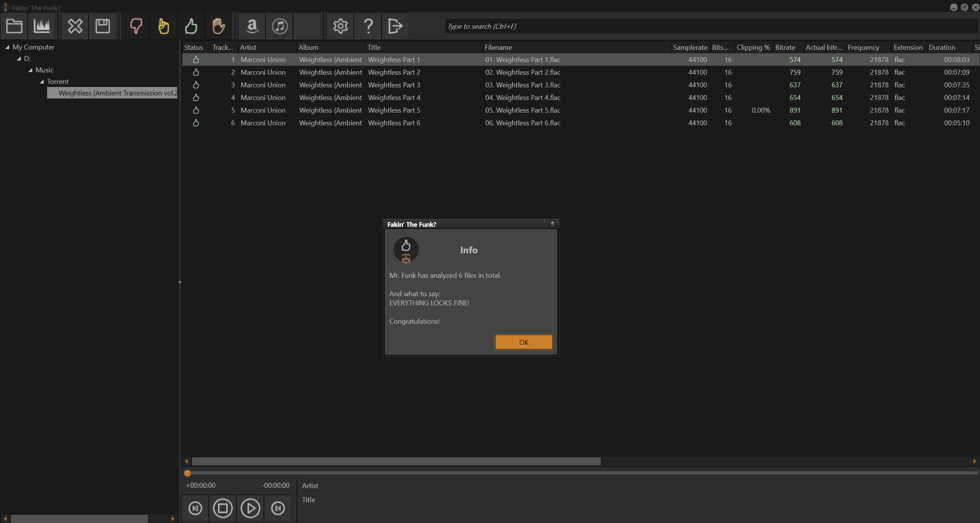Collapse the Torrent folder node
Viewport: 980px width, 523px height.
tap(42, 82)
